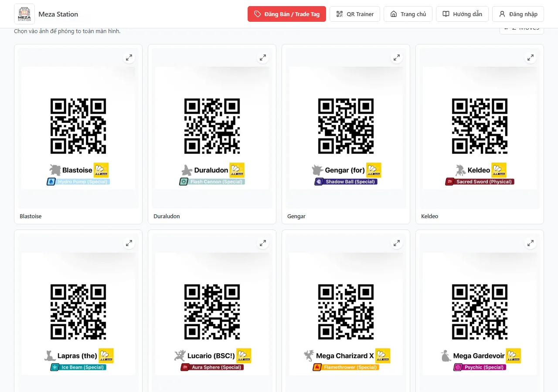558x392 pixels.
Task: Click the yellow badge beside Gengar (for)
Action: (374, 170)
